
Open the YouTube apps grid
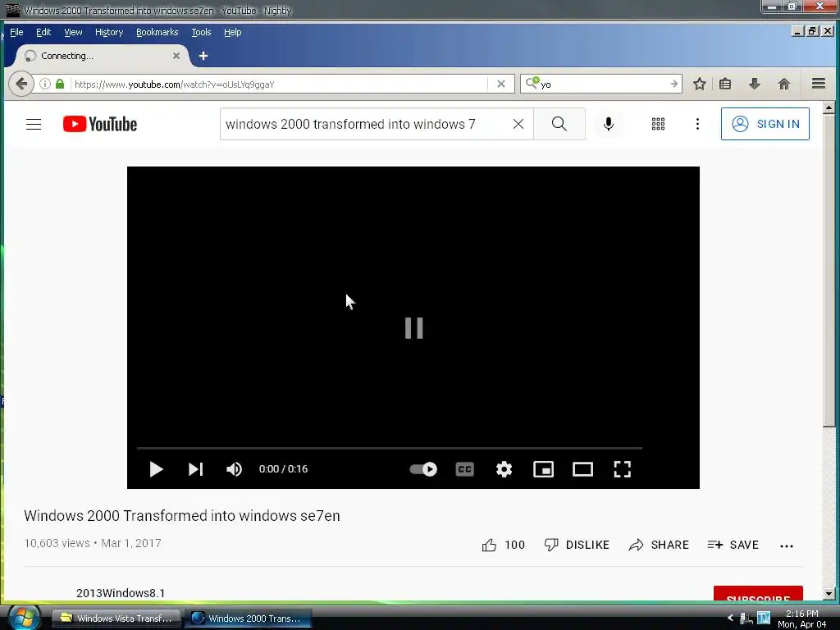pyautogui.click(x=659, y=125)
